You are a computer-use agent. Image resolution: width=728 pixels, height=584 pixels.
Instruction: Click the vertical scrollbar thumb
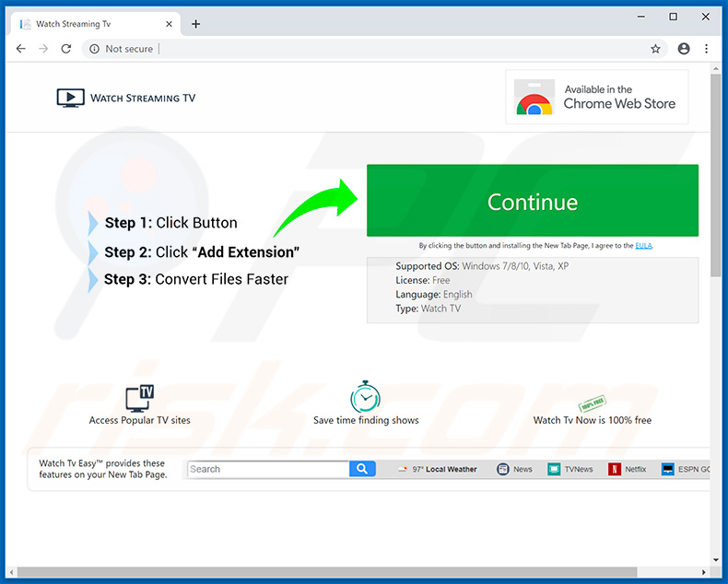click(715, 176)
